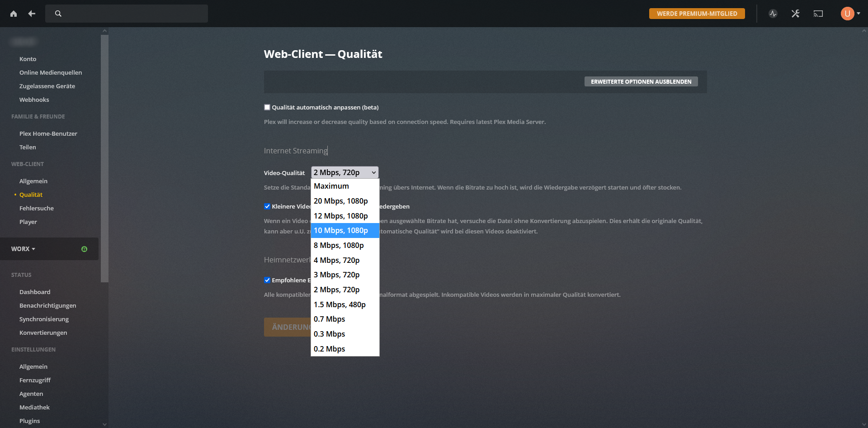This screenshot has width=868, height=428.
Task: Click the back arrow navigation icon
Action: point(31,14)
